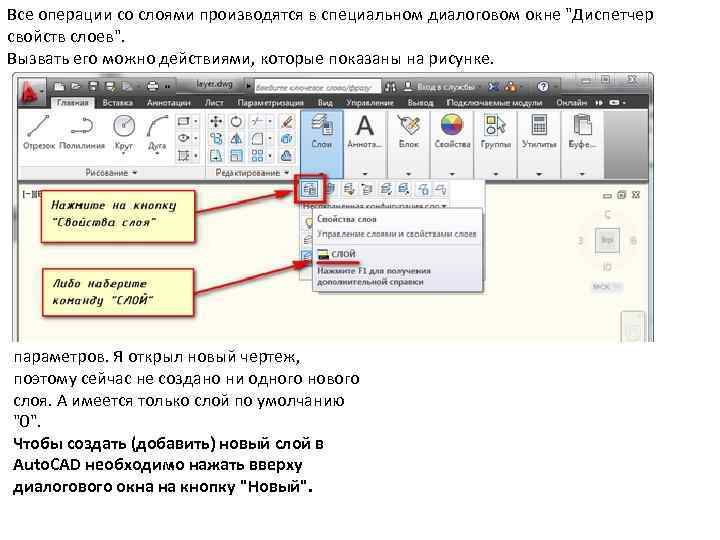
Task: Select the Fillet tool in Редактирование panel
Action: (257, 139)
